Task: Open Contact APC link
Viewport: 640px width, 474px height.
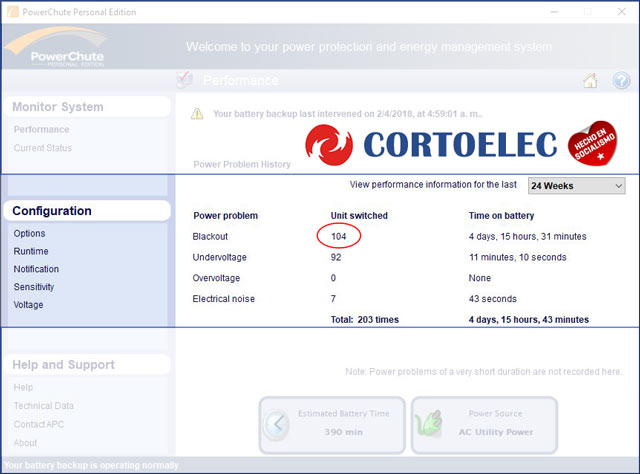Action: point(39,424)
